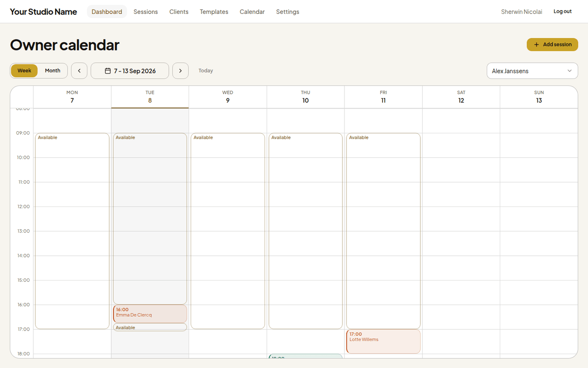Viewport: 588px width, 368px height.
Task: Open the Calendar nav item
Action: click(x=252, y=12)
